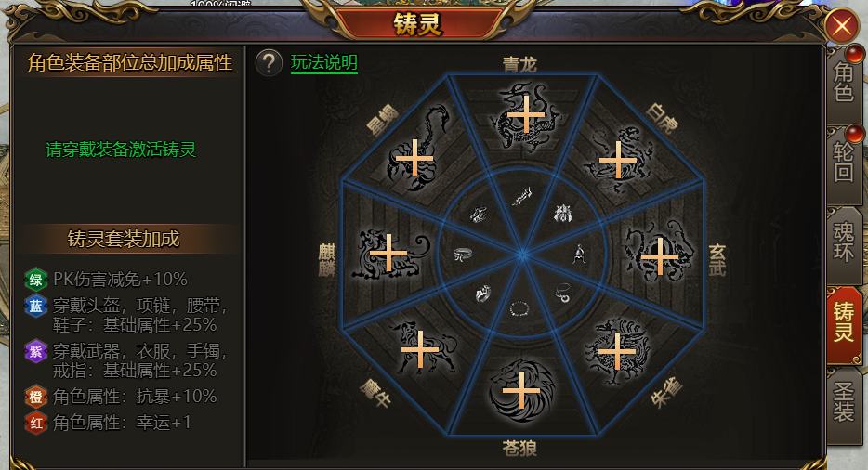The image size is (868, 470).
Task: Click the question mark help icon
Action: 269,63
